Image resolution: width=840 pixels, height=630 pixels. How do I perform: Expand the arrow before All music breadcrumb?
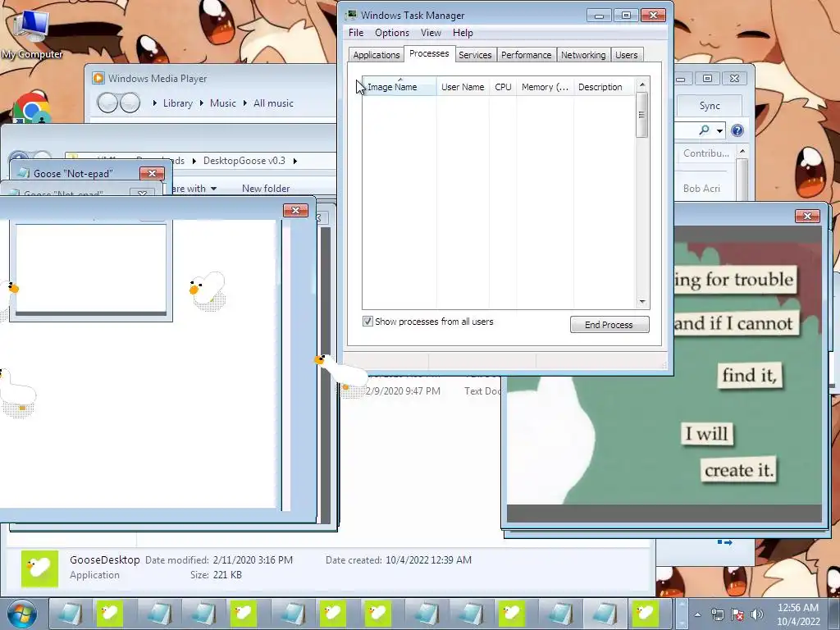tap(244, 103)
